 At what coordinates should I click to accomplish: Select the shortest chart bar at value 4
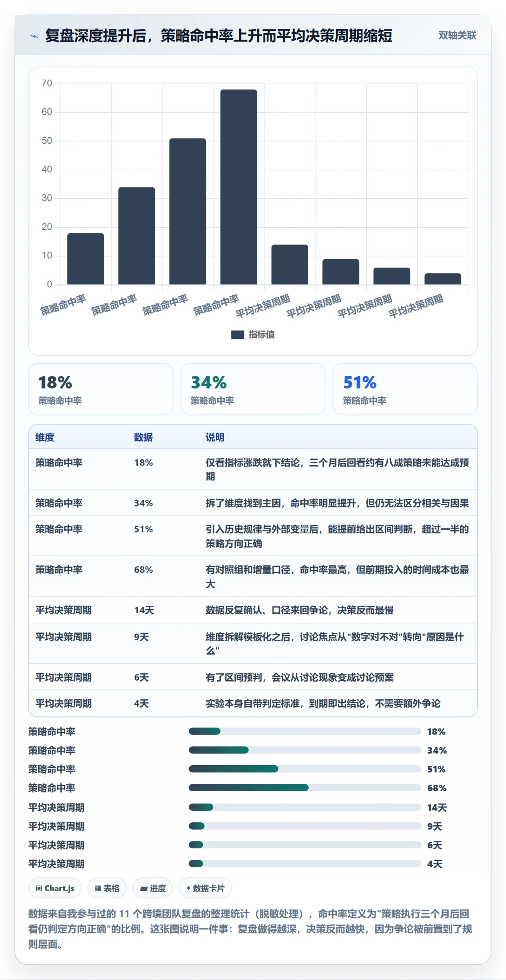click(443, 279)
